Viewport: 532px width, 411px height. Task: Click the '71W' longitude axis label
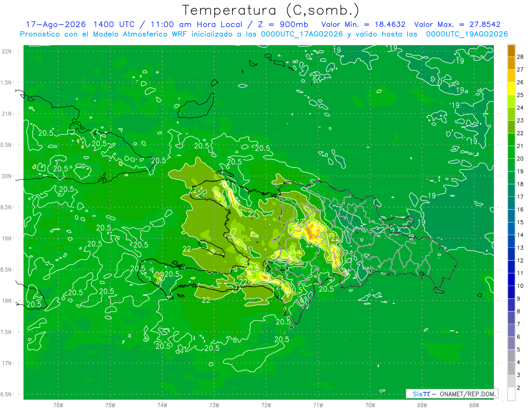[x=318, y=405]
